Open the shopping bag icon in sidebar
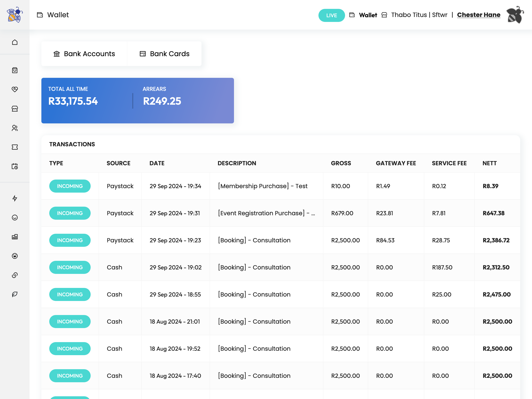Screen dimensions: 532x399 (15, 70)
